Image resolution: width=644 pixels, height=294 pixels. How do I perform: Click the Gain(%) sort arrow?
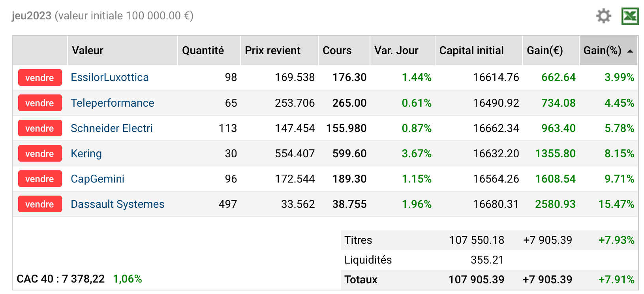click(x=630, y=51)
